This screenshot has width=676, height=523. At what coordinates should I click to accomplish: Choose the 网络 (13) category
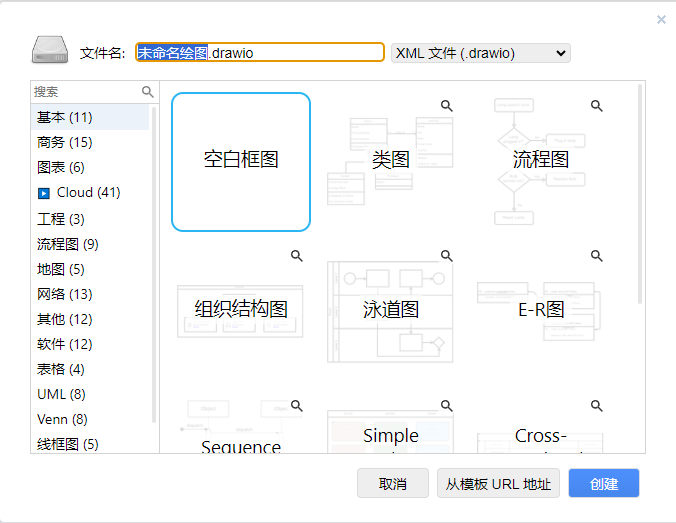(x=64, y=294)
